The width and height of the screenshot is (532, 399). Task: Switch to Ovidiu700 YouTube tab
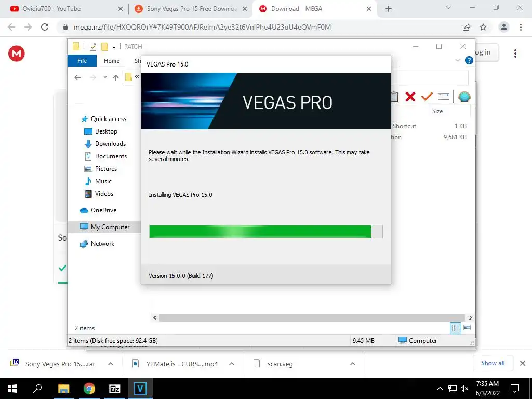click(x=67, y=9)
